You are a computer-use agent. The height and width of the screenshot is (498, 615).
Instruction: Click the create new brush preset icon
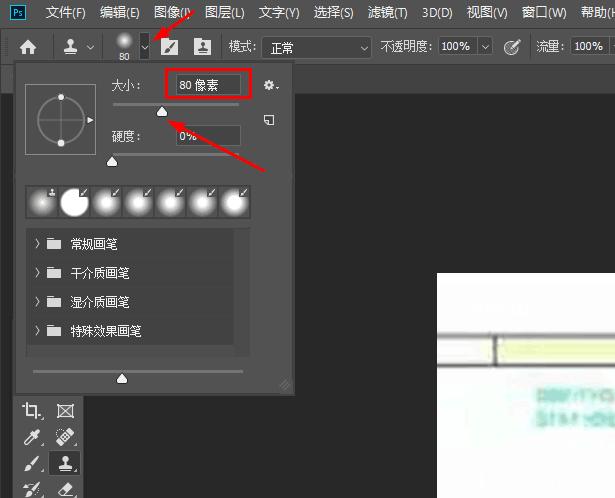[269, 120]
